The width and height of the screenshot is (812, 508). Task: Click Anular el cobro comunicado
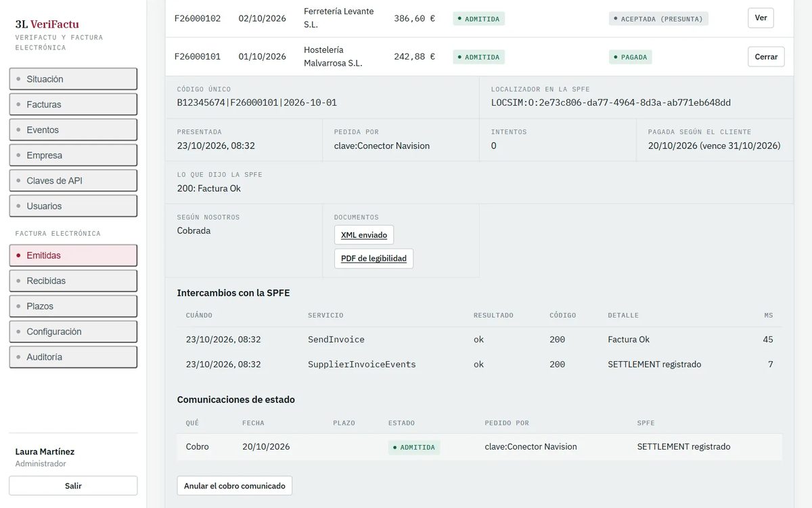pos(235,486)
